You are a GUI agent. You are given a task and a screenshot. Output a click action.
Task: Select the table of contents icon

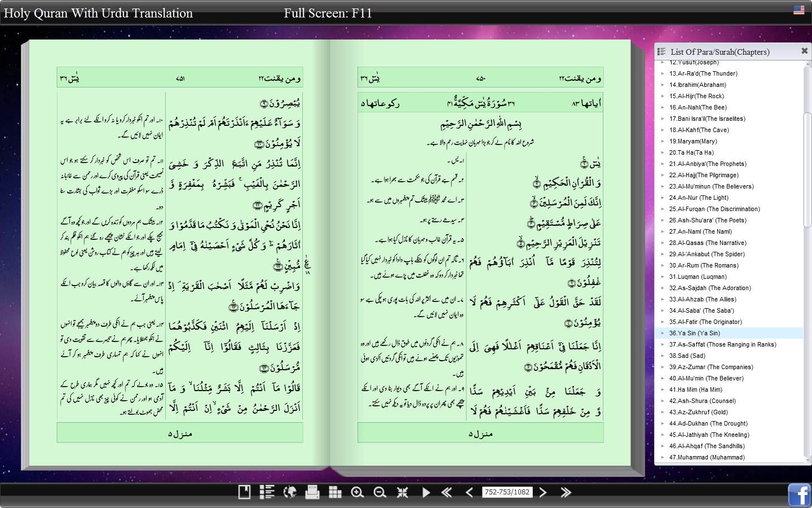tap(267, 492)
